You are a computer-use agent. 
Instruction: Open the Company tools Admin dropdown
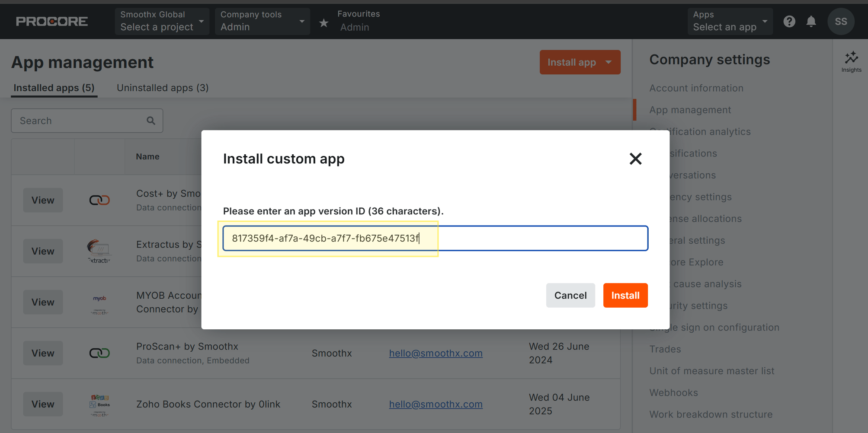(263, 21)
